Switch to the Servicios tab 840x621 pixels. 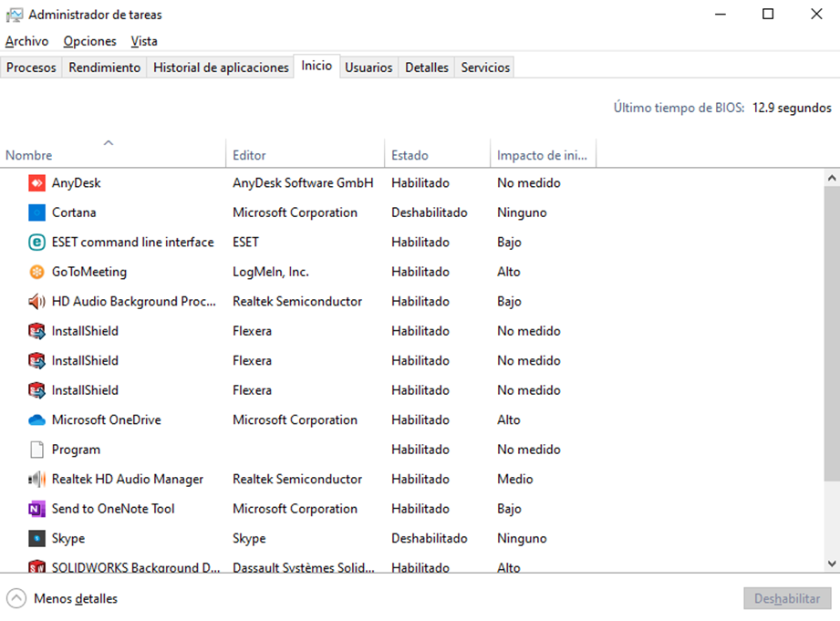pyautogui.click(x=485, y=67)
